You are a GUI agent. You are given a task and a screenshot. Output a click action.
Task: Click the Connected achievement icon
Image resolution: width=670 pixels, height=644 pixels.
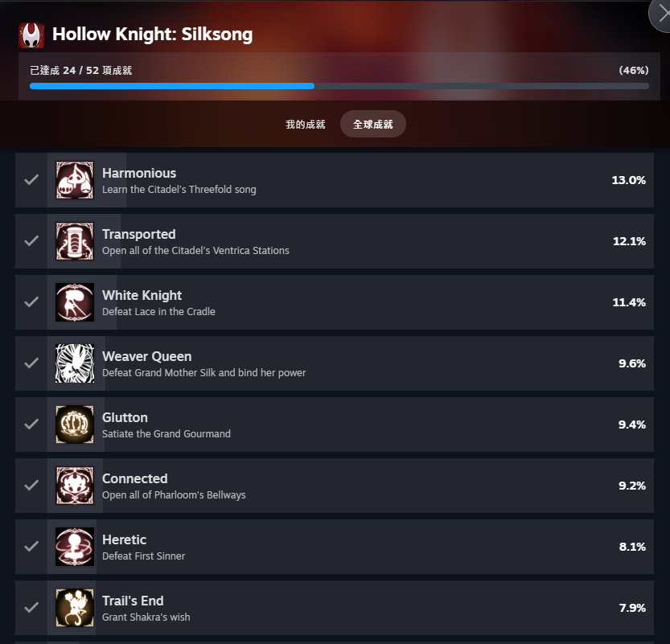[x=75, y=485]
